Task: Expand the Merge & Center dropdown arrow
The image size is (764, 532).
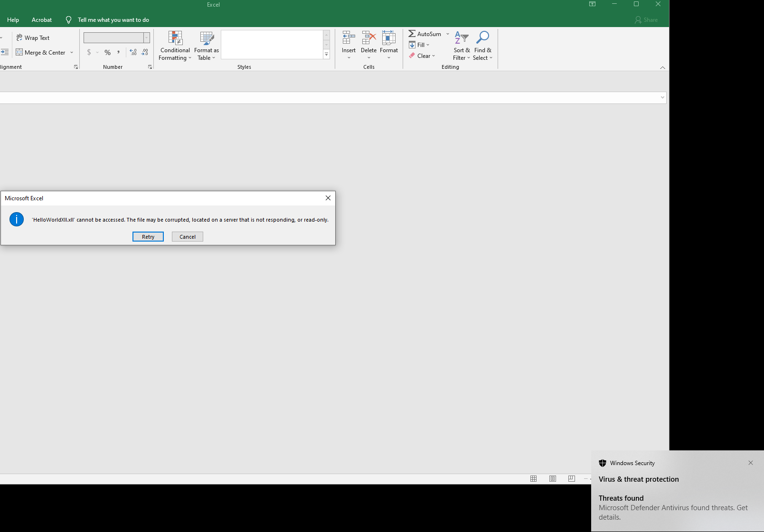Action: point(72,53)
